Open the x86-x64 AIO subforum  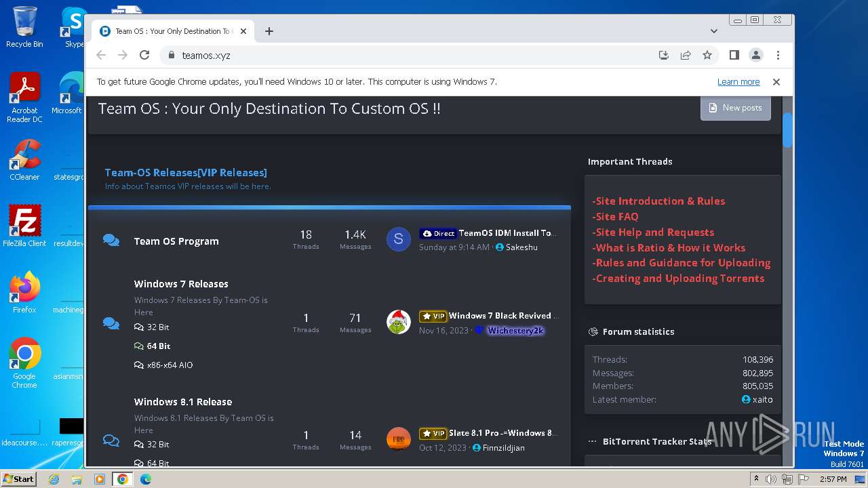point(170,365)
